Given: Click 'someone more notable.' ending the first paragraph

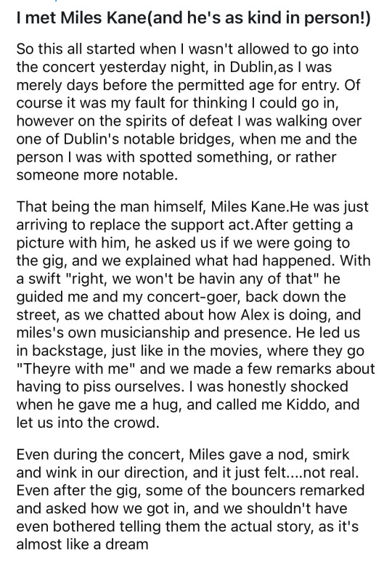Looking at the screenshot, I should point(97,175).
